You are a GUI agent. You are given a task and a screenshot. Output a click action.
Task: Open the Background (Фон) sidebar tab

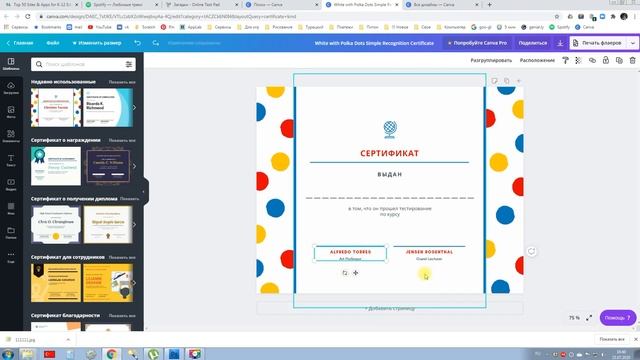click(x=11, y=209)
